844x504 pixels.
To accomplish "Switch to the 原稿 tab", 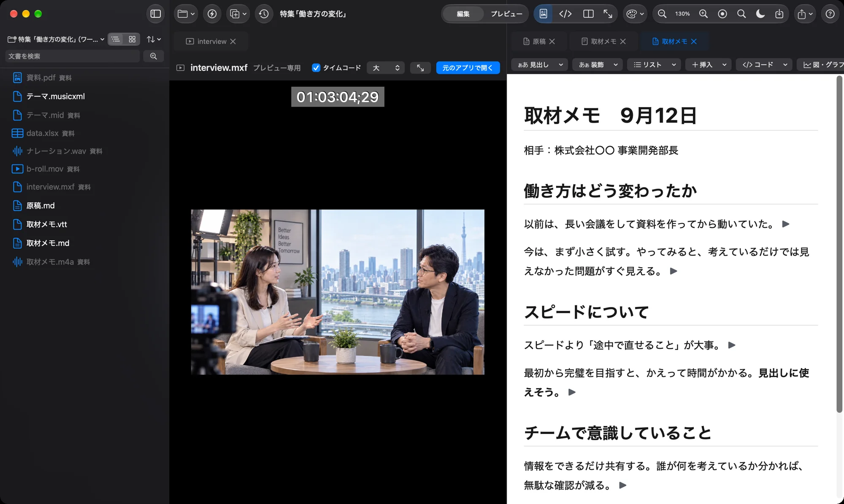I will (539, 41).
